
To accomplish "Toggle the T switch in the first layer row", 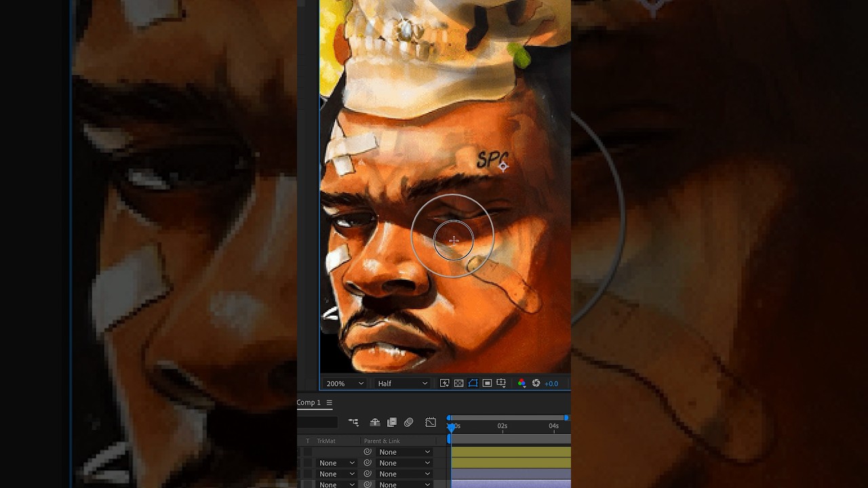I will [307, 452].
